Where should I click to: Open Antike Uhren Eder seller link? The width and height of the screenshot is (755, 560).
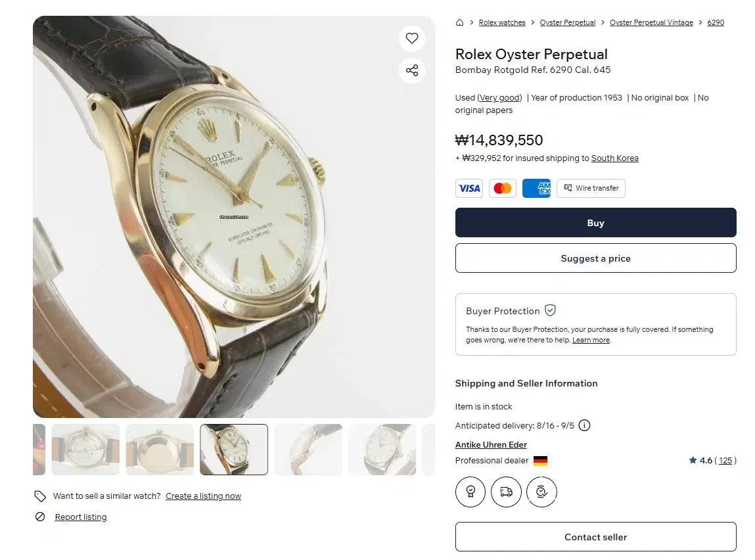tap(491, 445)
